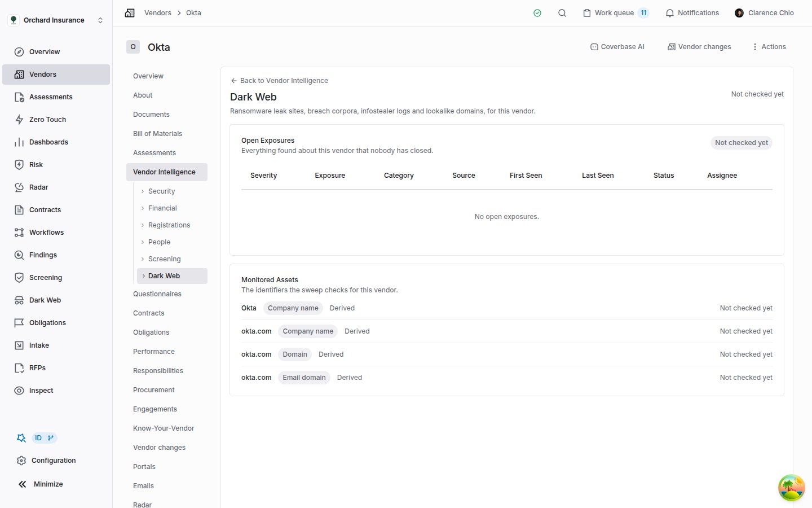Click the Risk shield icon
This screenshot has width=812, height=508.
[x=19, y=165]
